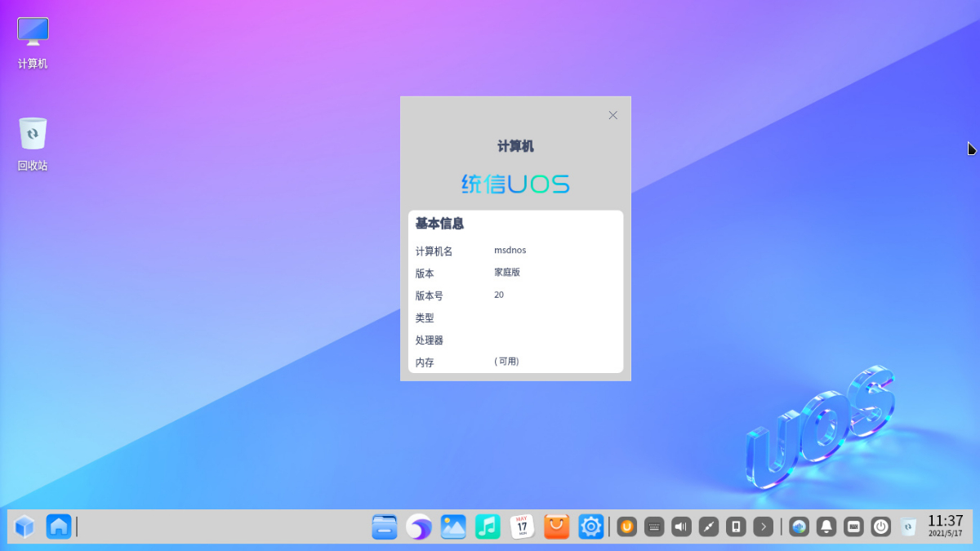The width and height of the screenshot is (980, 551).
Task: Open the Image Viewer dock icon
Action: (453, 527)
